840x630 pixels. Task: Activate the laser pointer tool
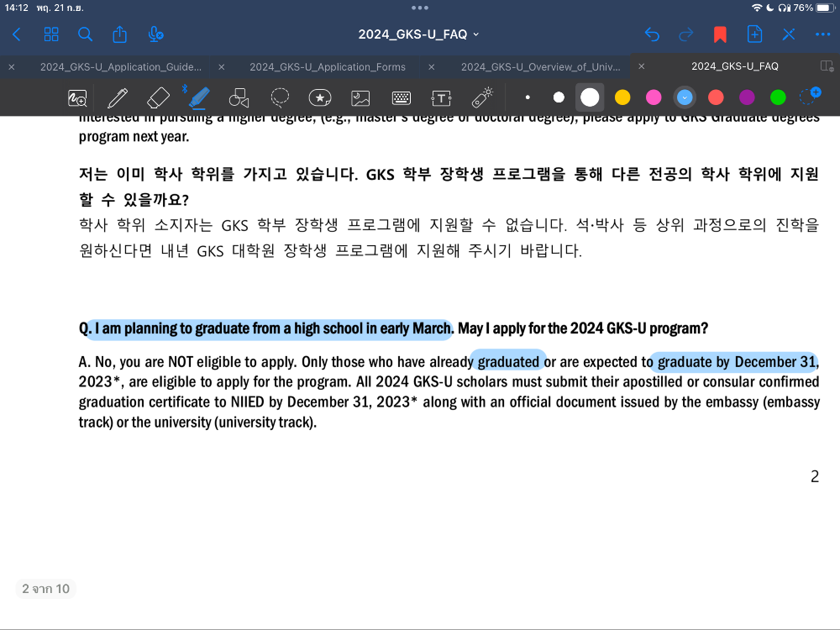(x=481, y=97)
